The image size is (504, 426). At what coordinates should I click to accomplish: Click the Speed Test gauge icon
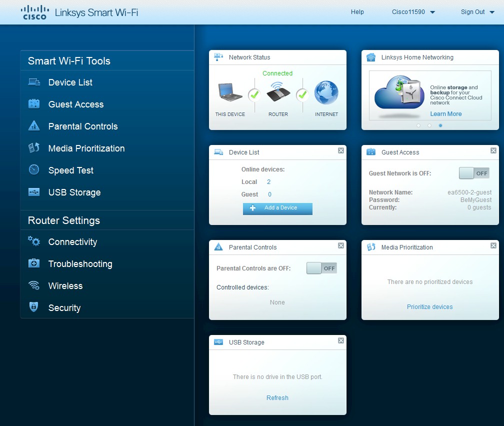click(x=34, y=169)
